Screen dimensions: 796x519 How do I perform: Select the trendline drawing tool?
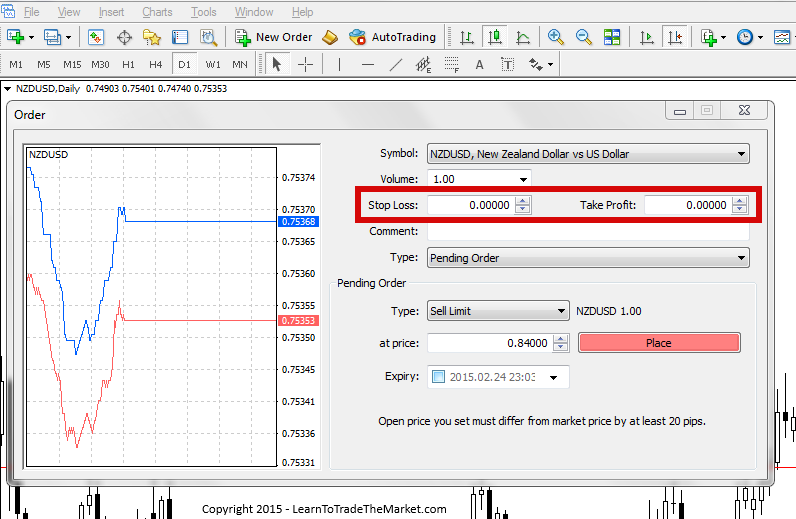pos(395,64)
